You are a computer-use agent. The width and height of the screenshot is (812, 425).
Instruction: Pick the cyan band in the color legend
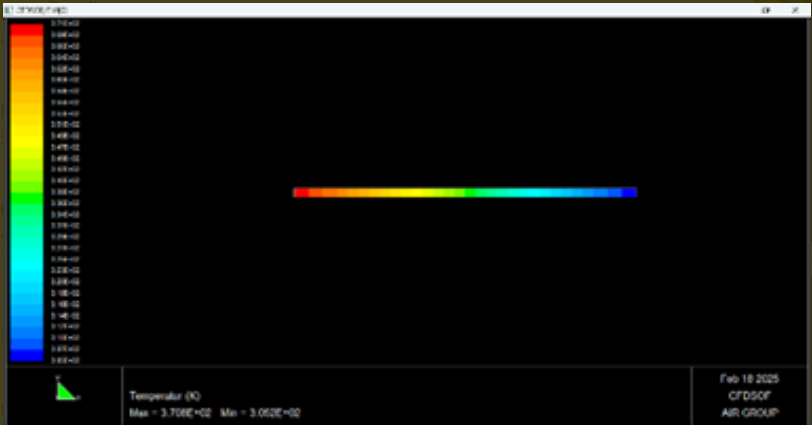(27, 265)
